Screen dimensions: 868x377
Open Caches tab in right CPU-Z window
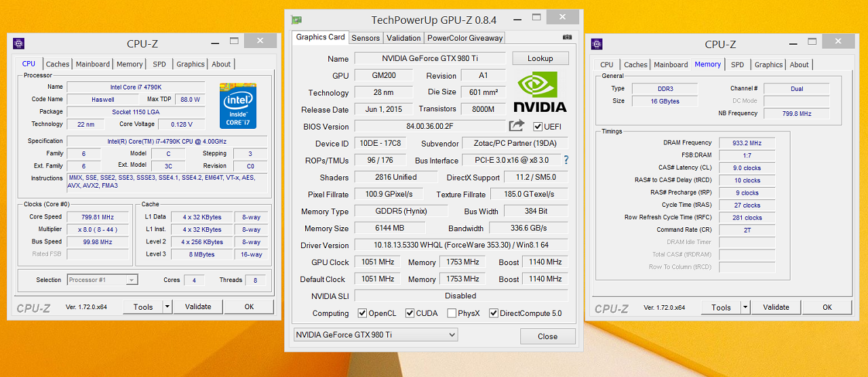(635, 64)
